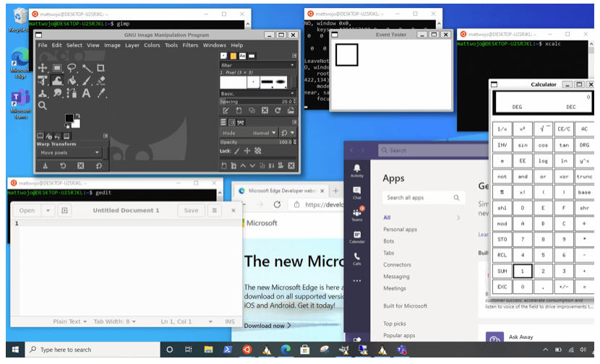Click the GIMP brush Spacing slider
This screenshot has height=364, width=600.
[258, 102]
